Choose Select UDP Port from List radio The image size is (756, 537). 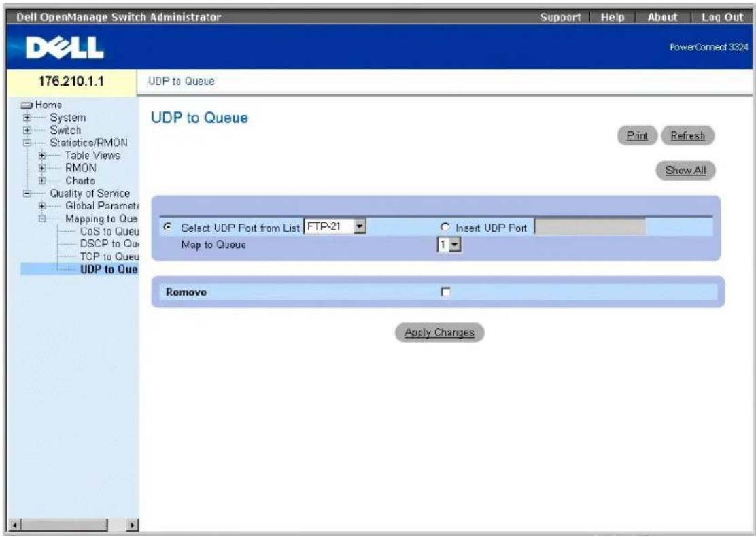[167, 226]
